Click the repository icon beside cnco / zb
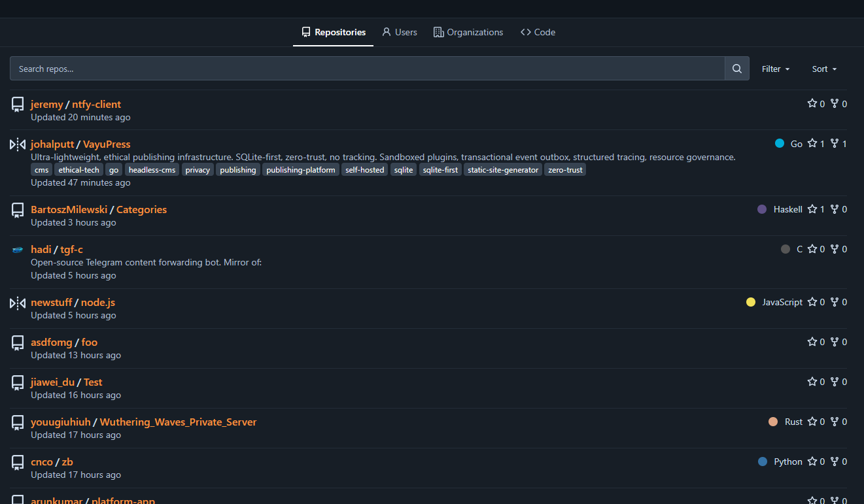The height and width of the screenshot is (504, 864). [x=18, y=462]
